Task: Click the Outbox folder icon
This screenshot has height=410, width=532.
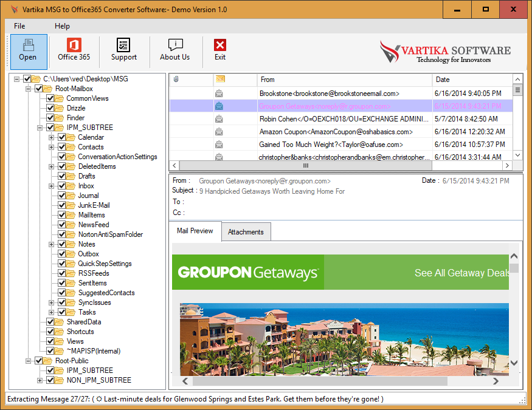Action: 71,254
